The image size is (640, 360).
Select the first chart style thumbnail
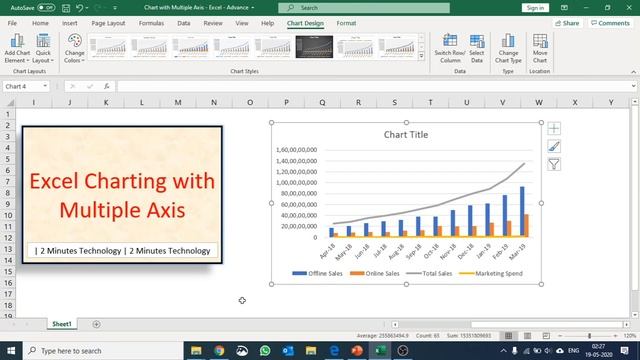(108, 47)
